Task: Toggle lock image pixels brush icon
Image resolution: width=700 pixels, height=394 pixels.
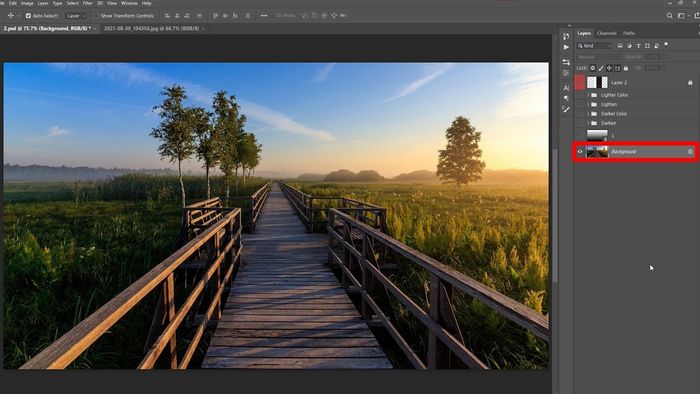Action: click(601, 68)
